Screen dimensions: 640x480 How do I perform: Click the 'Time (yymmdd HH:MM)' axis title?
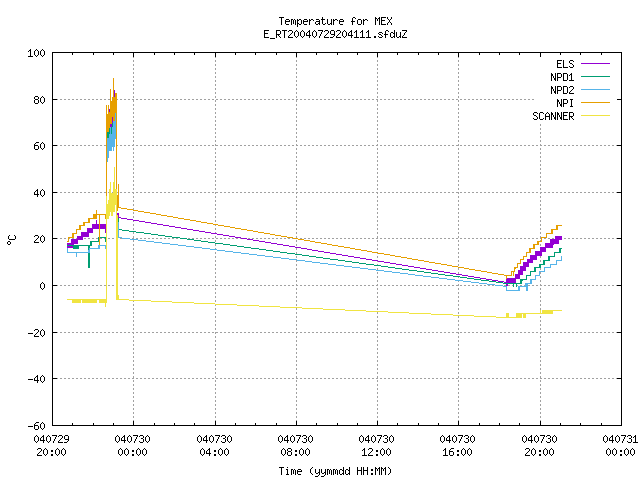coord(335,471)
